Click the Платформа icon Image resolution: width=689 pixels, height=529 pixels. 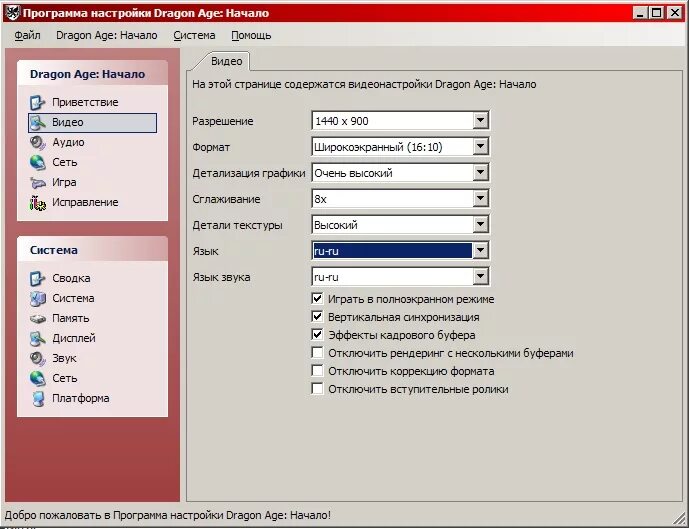click(38, 399)
